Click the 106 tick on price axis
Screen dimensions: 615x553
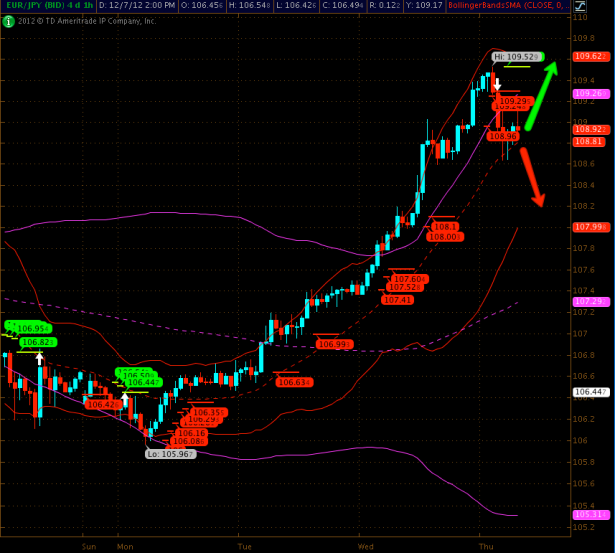coord(580,440)
